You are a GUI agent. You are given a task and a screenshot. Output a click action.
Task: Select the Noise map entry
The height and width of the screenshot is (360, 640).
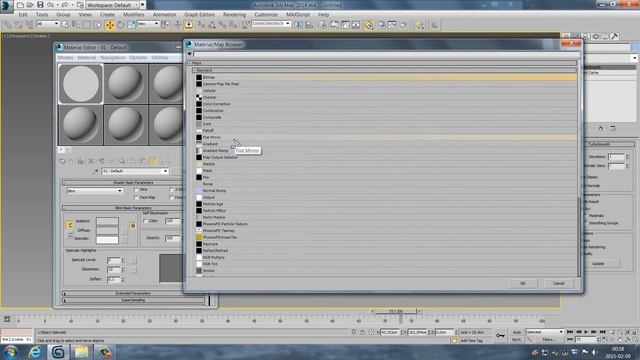tap(386, 184)
